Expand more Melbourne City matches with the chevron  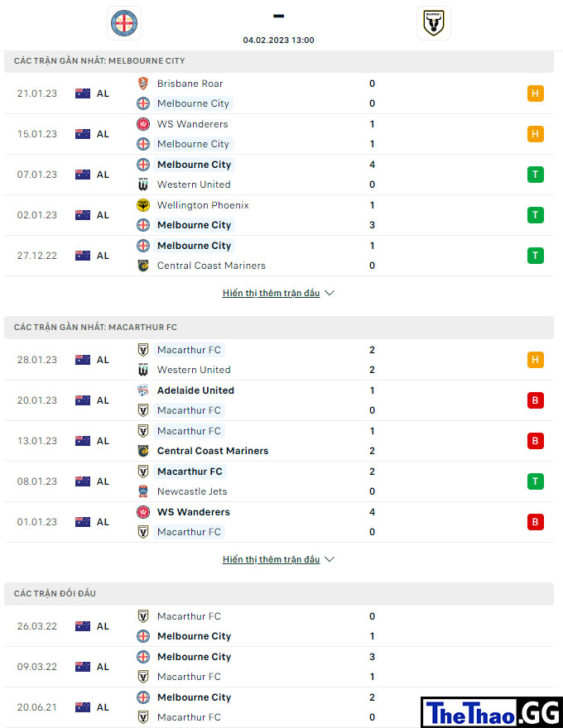point(330,293)
